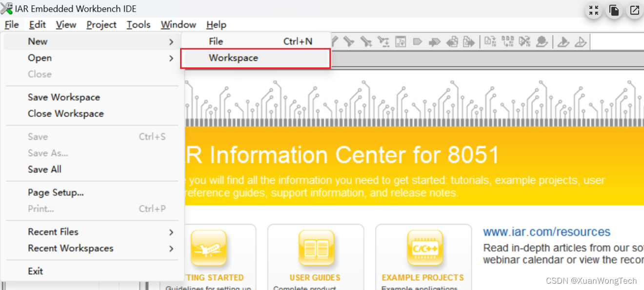
Task: Select Close Workspace menu entry
Action: [x=93, y=114]
